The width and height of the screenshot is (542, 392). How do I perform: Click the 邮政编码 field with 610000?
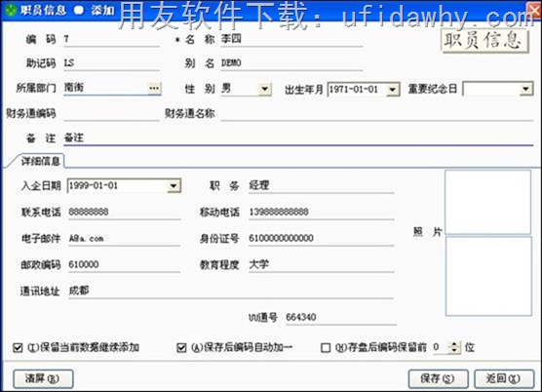coord(125,265)
